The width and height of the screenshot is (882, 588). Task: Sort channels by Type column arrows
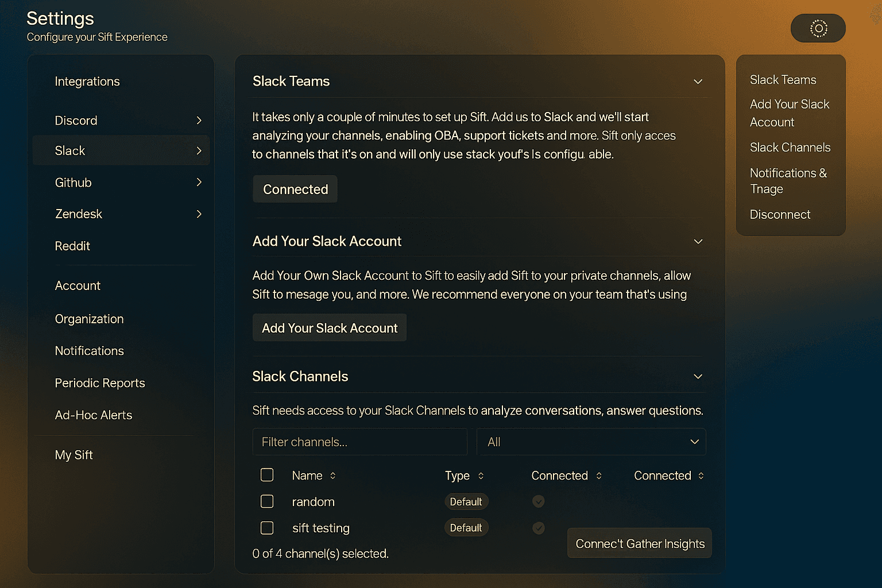click(481, 475)
